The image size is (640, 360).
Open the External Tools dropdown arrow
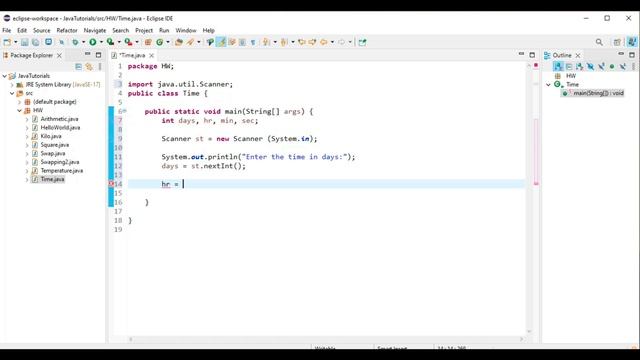click(x=137, y=42)
